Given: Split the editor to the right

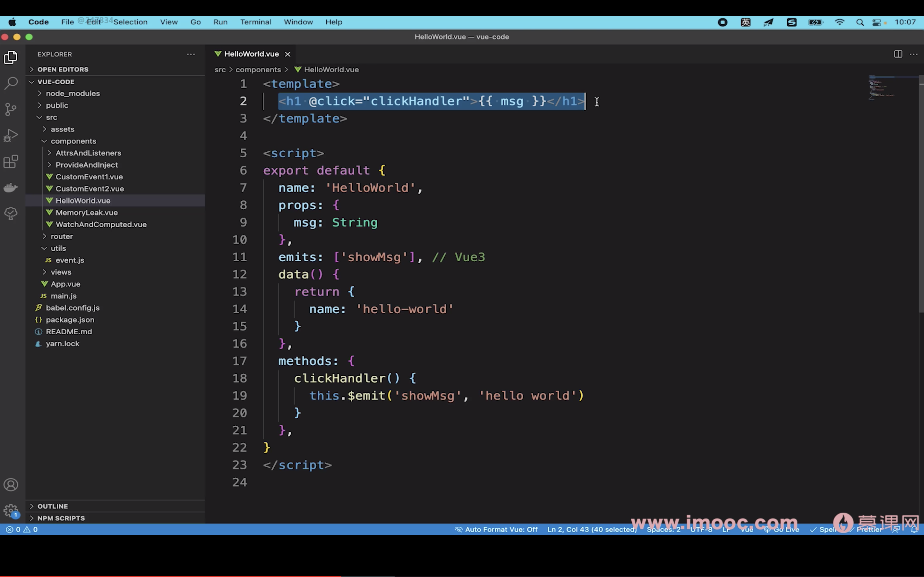Looking at the screenshot, I should [x=898, y=54].
